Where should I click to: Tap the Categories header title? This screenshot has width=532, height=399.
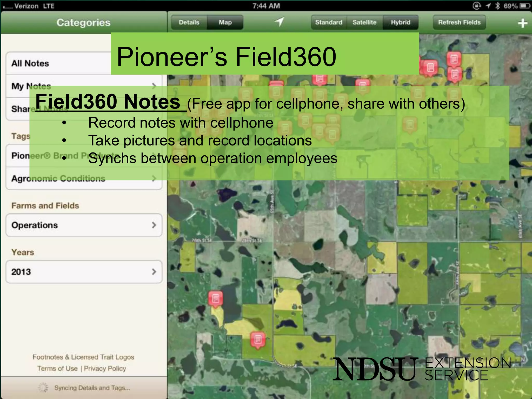[83, 22]
